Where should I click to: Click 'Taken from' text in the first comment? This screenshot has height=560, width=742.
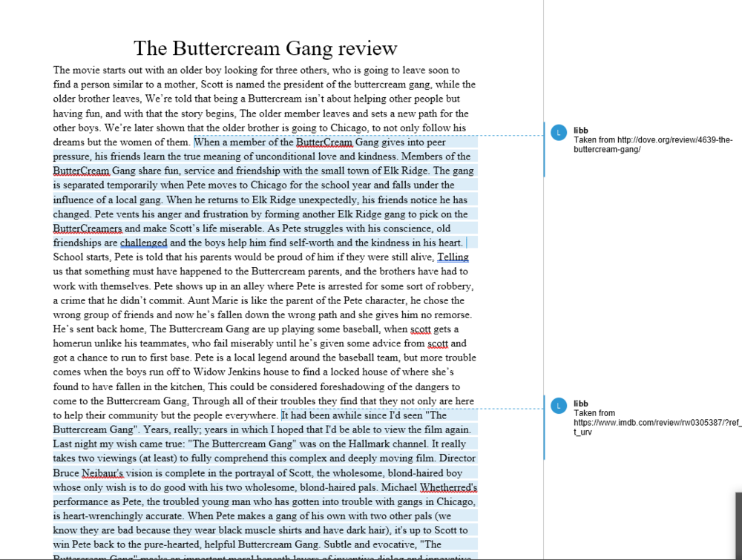point(594,140)
